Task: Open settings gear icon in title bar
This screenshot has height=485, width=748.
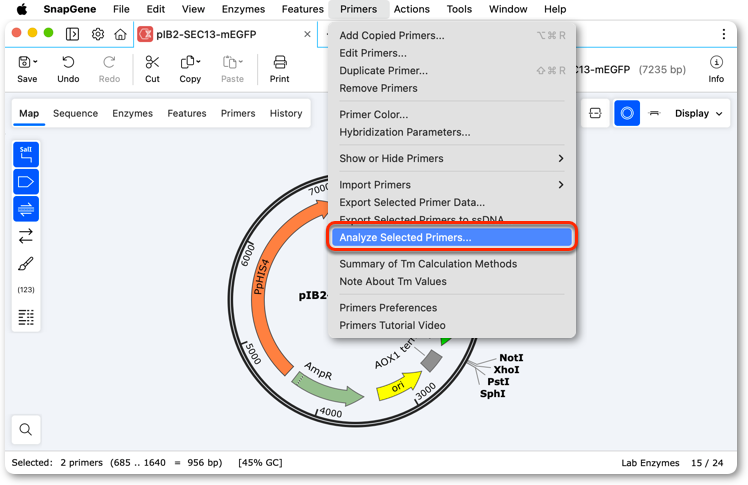Action: point(98,34)
